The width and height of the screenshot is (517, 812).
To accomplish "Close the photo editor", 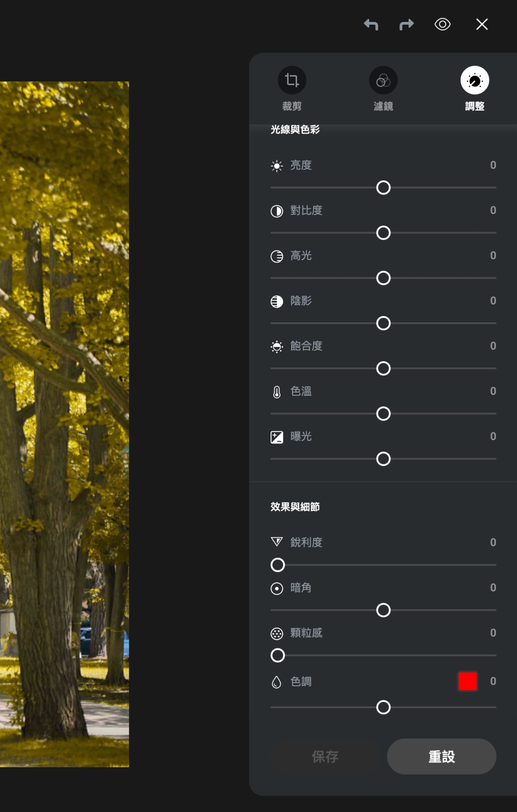I will (482, 25).
